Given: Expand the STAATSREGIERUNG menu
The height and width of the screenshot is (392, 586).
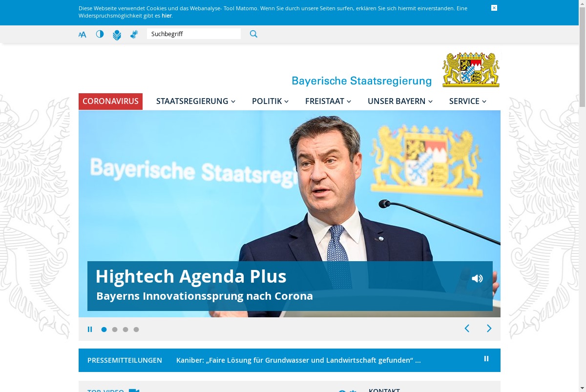Looking at the screenshot, I should point(196,102).
